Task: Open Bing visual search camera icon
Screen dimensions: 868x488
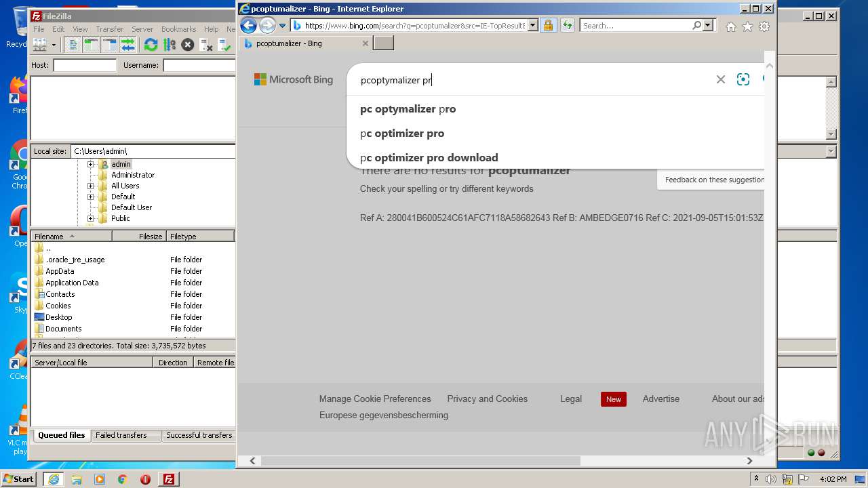Action: click(x=743, y=79)
